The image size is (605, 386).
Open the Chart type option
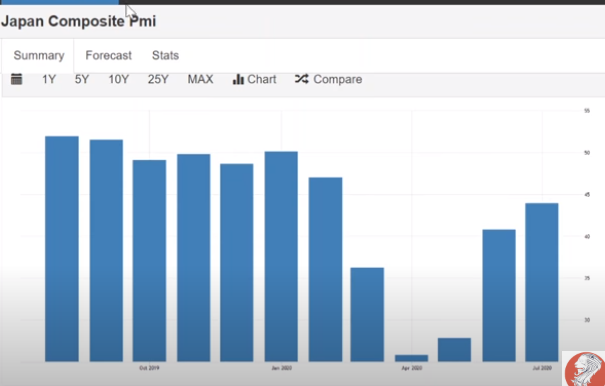[255, 80]
